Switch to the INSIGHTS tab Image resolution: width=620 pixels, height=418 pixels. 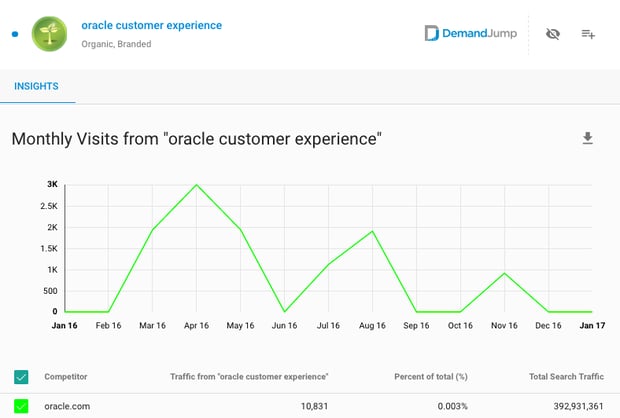pyautogui.click(x=36, y=86)
